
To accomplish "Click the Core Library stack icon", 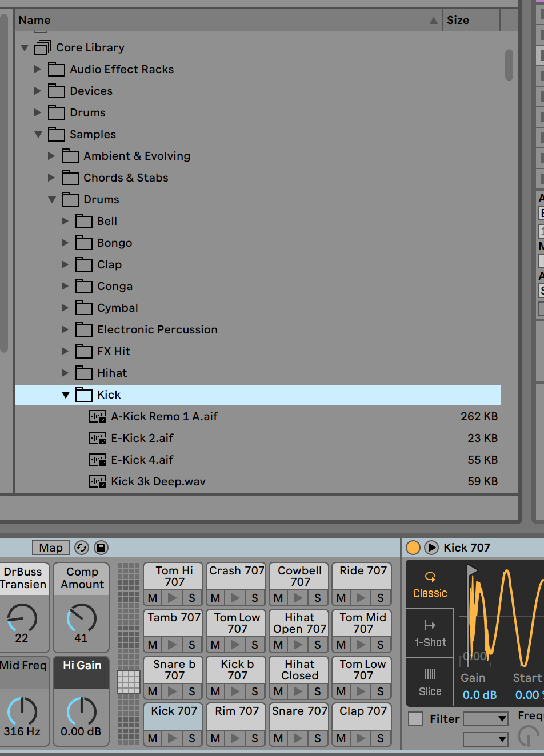I will (x=43, y=47).
